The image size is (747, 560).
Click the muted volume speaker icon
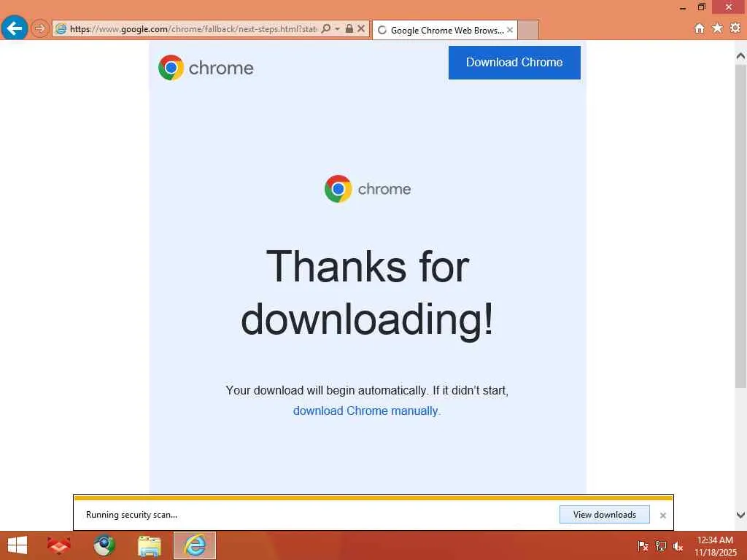[678, 546]
